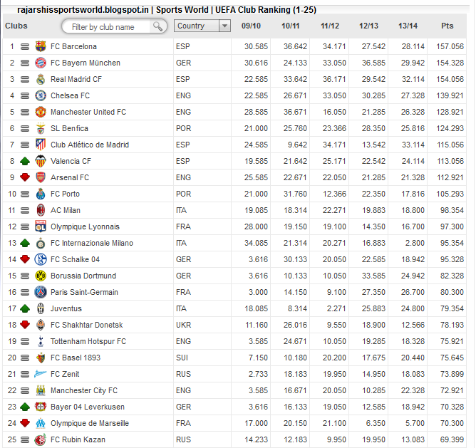Open the FC Bayern München link

coord(86,63)
